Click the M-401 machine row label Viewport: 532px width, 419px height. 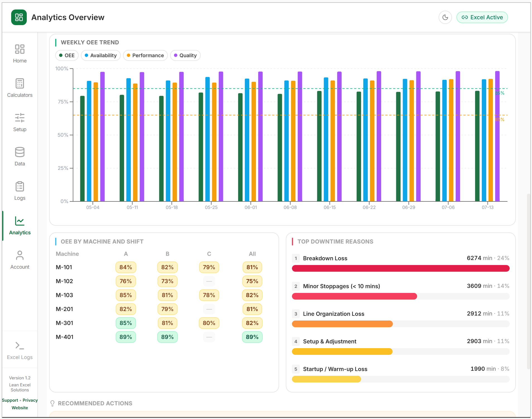coord(64,337)
